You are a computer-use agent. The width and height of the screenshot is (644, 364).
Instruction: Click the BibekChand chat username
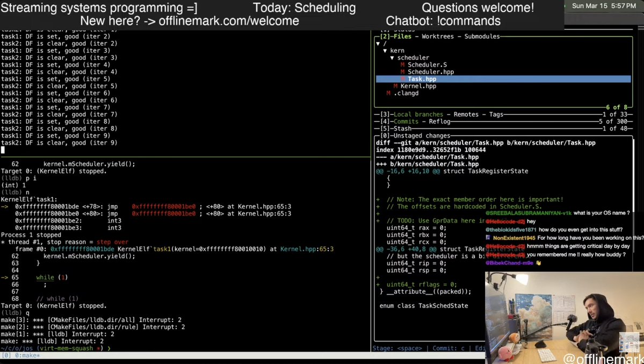509,263
